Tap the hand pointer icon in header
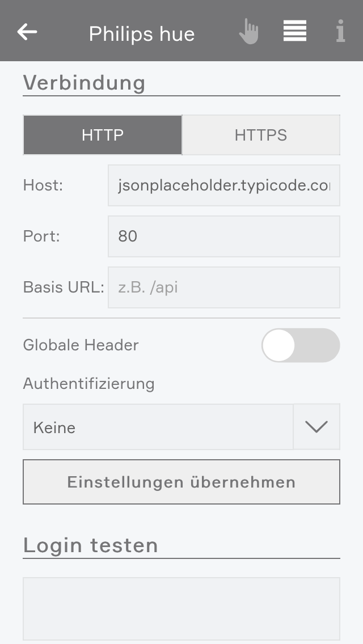Screen dimensions: 363x644 tap(249, 32)
